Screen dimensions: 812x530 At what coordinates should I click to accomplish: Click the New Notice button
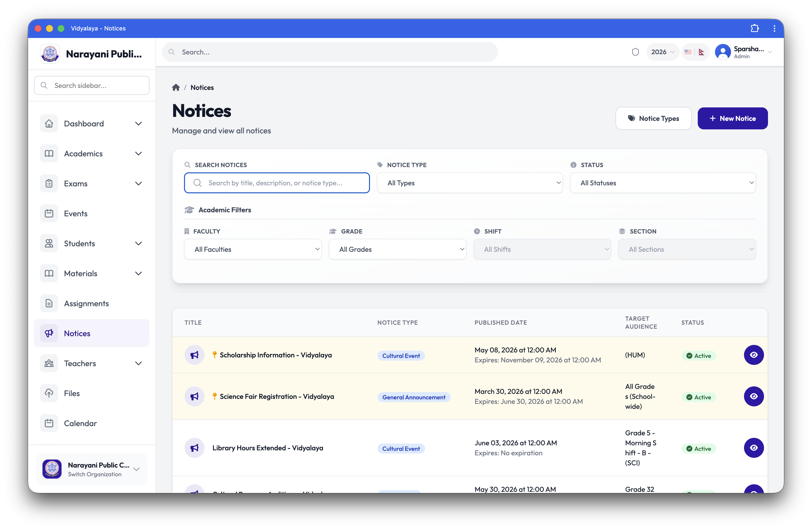tap(732, 118)
